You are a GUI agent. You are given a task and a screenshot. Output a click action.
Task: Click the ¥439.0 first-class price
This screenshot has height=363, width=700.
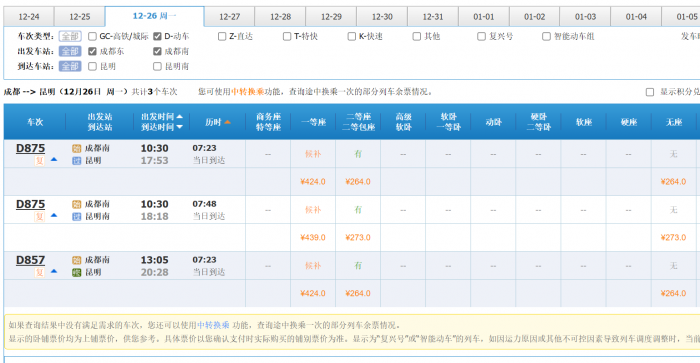[x=313, y=238]
